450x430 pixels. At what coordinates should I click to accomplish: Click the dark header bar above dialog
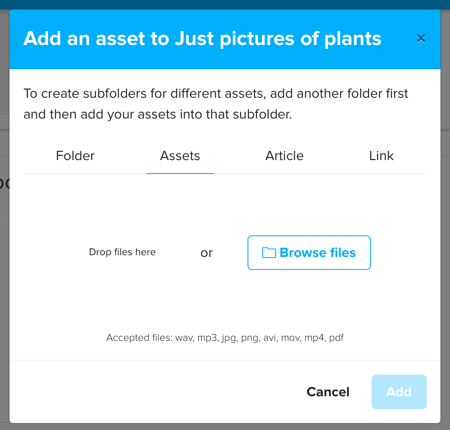[x=225, y=4]
